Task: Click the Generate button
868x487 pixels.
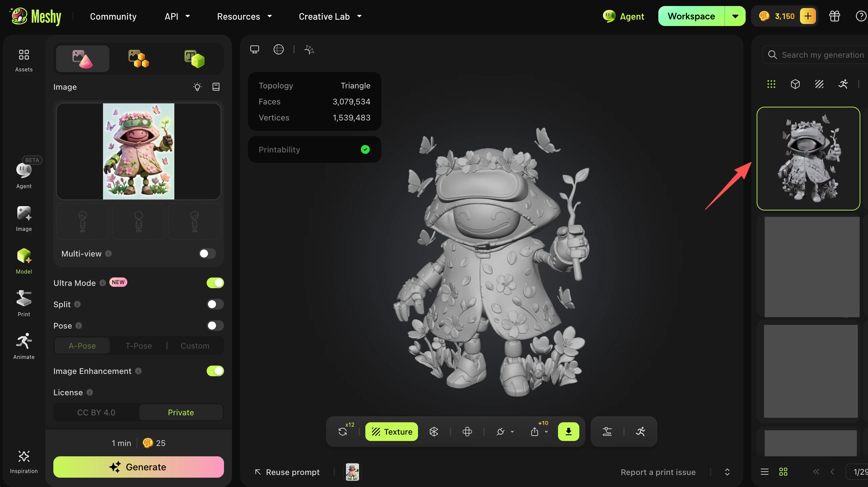Action: 138,467
